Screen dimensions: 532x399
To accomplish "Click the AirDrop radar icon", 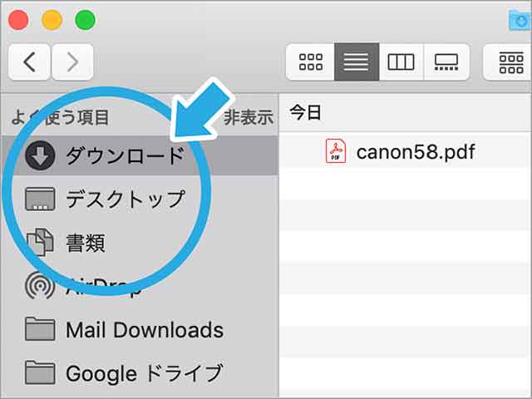I will click(x=40, y=286).
